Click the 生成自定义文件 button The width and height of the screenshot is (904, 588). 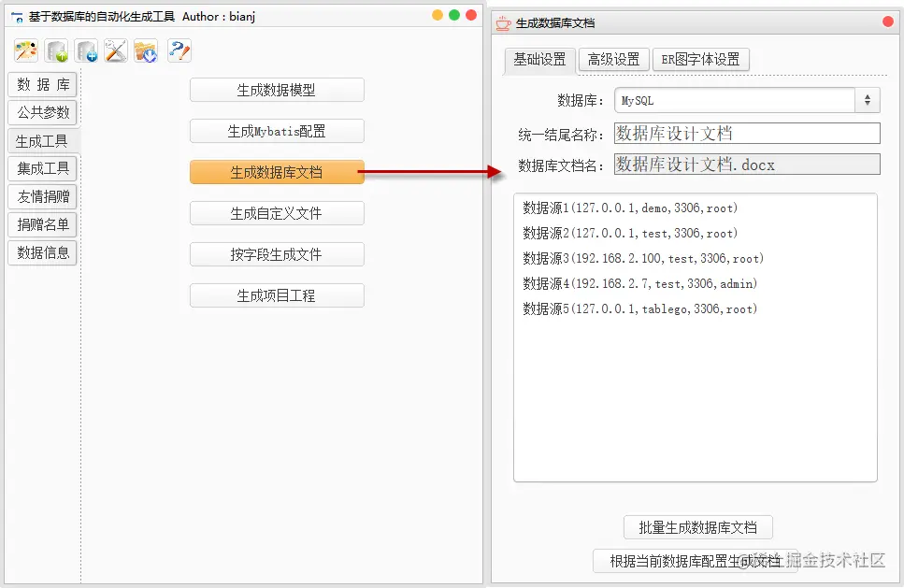coord(277,213)
